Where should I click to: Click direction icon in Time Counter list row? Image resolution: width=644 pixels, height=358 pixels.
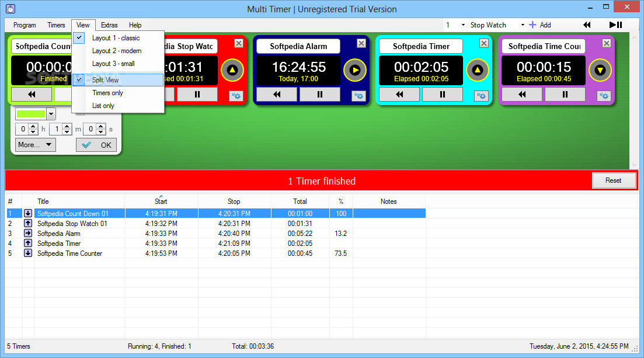[x=28, y=253]
